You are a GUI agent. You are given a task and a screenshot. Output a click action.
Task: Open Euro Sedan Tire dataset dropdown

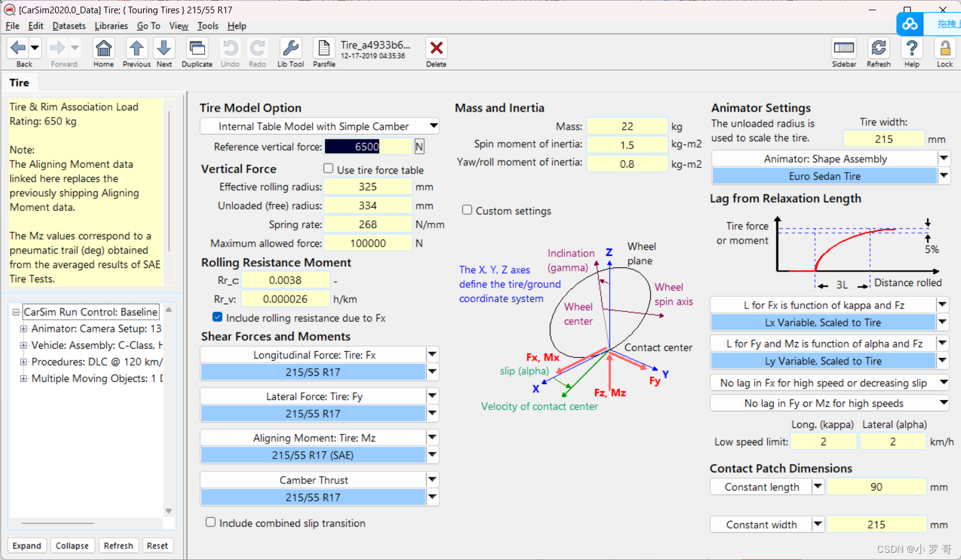click(943, 176)
